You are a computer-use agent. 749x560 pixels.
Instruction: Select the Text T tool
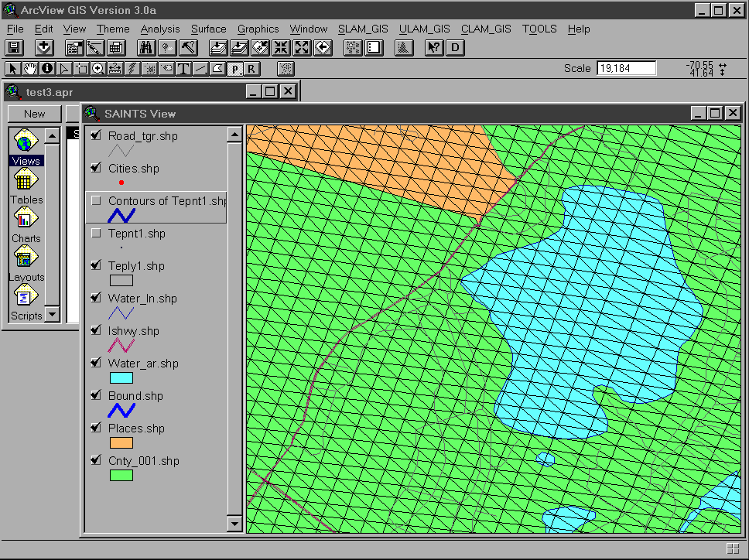183,69
